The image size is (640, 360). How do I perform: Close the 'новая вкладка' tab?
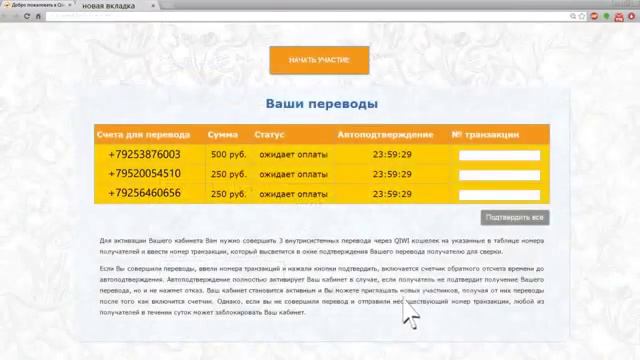point(153,6)
